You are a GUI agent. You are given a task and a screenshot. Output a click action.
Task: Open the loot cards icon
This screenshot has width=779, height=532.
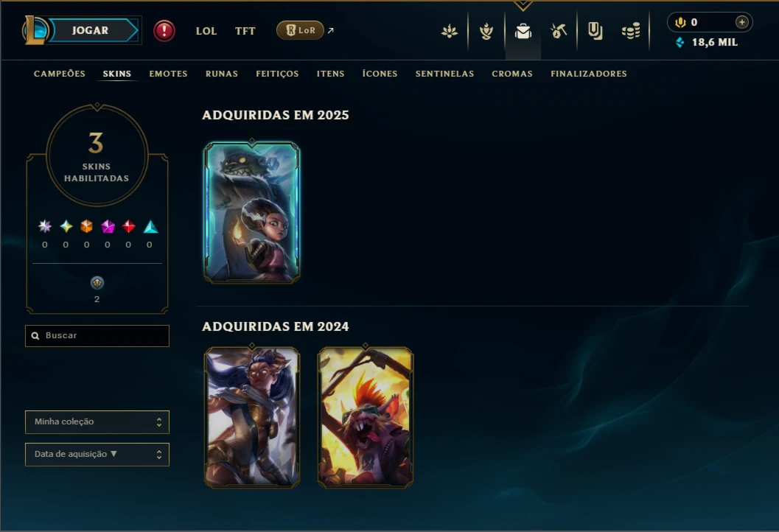(x=595, y=31)
